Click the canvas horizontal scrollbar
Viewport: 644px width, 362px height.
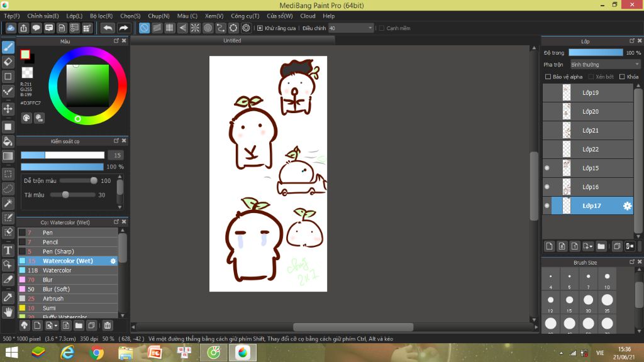353,327
